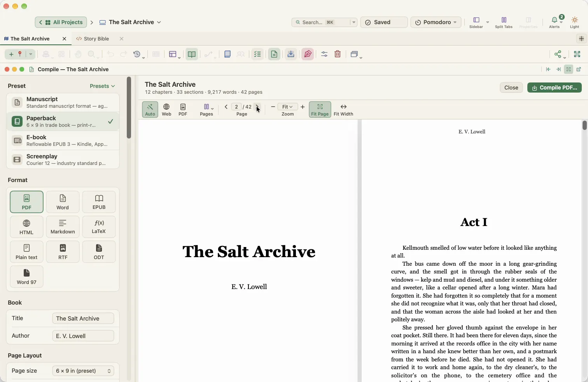Open Alerts bell with 2 notifications
This screenshot has height=382, width=588.
tap(555, 22)
